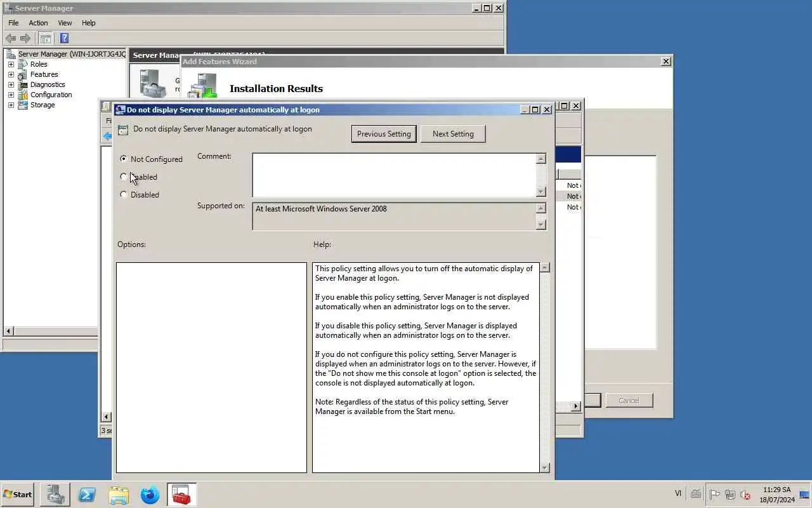Expand the Roles tree node
The width and height of the screenshot is (812, 508).
coord(11,64)
